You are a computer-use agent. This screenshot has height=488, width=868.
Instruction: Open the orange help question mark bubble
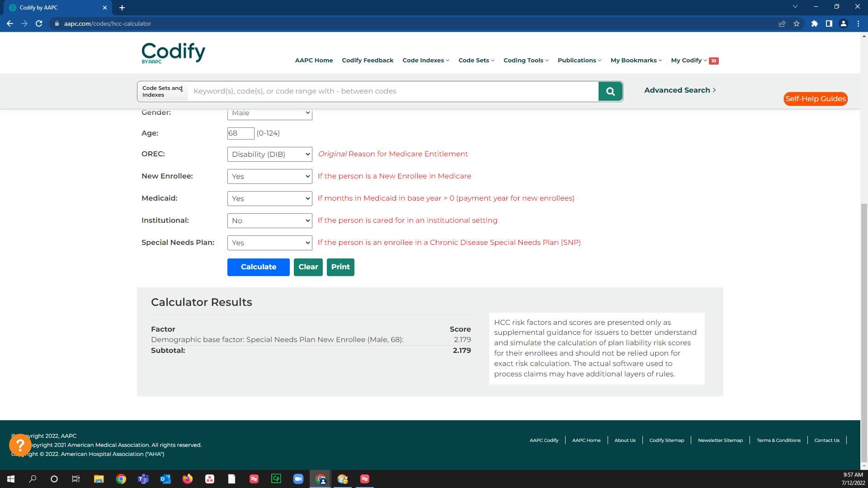(20, 445)
